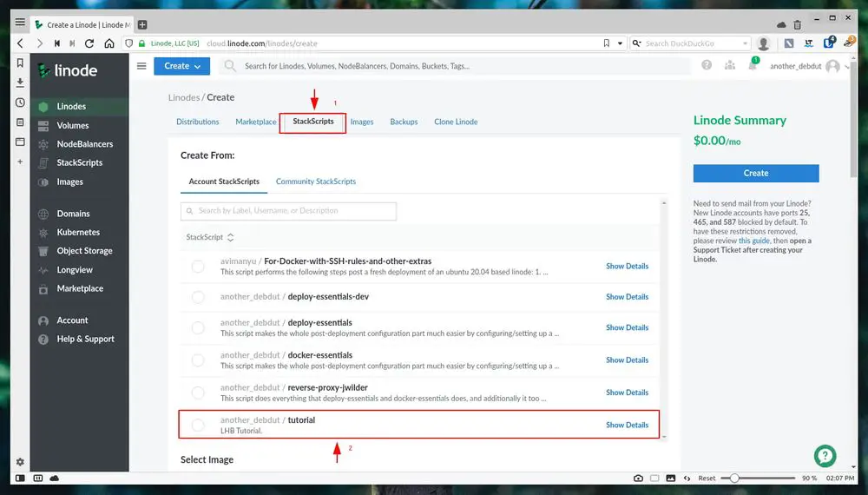Viewport: 868px width, 495px height.
Task: Reload the page in browser toolbar
Action: (x=91, y=43)
